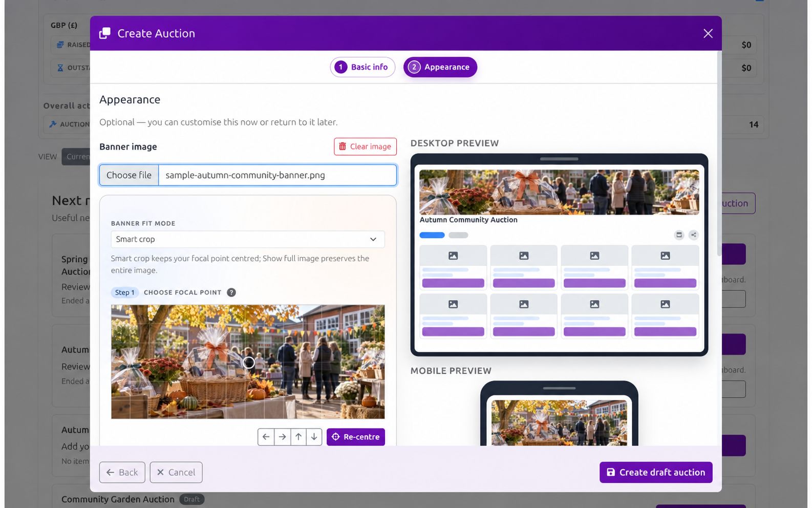Click the mobile preview banner image

pyautogui.click(x=559, y=422)
